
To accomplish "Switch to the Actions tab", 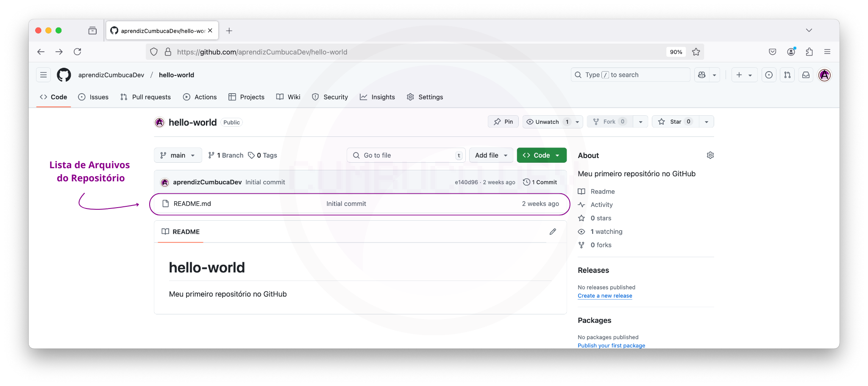I will [200, 97].
